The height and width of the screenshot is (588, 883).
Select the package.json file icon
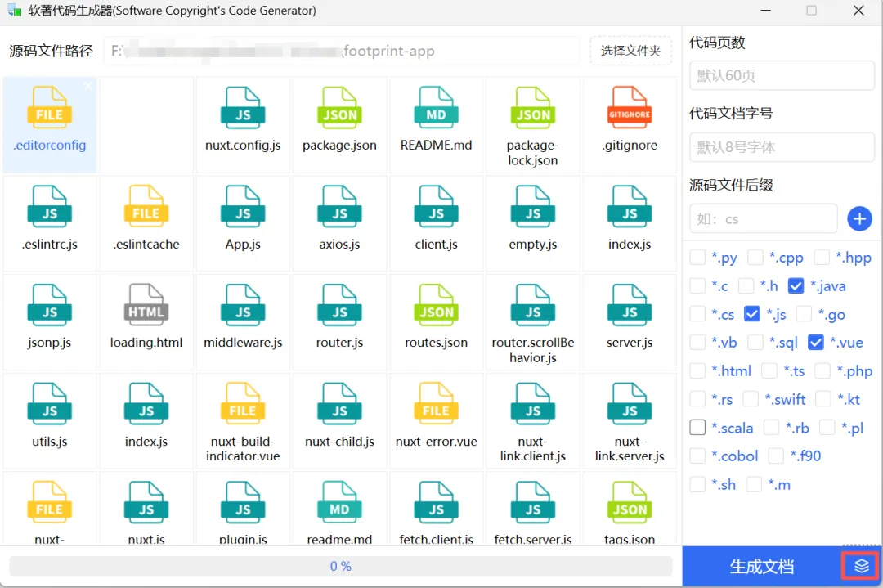click(339, 108)
